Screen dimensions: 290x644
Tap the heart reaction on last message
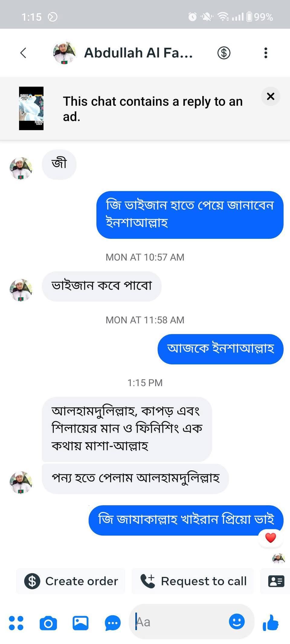270,538
